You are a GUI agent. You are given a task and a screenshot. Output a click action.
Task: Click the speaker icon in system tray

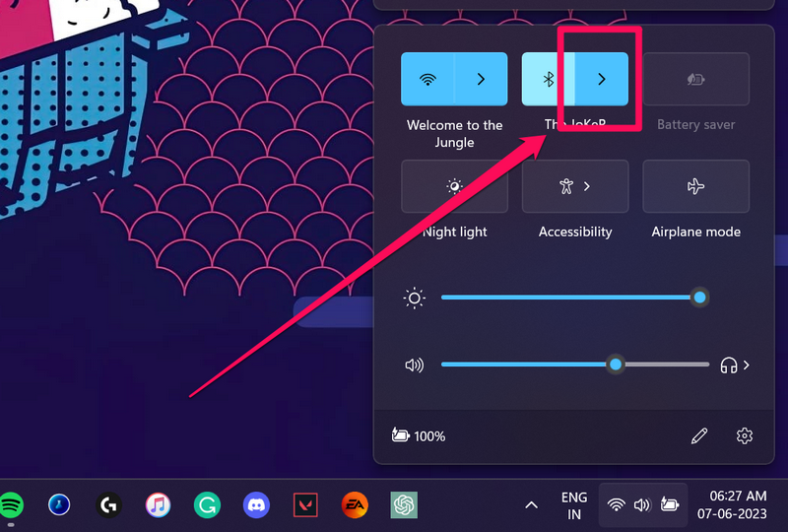[642, 504]
